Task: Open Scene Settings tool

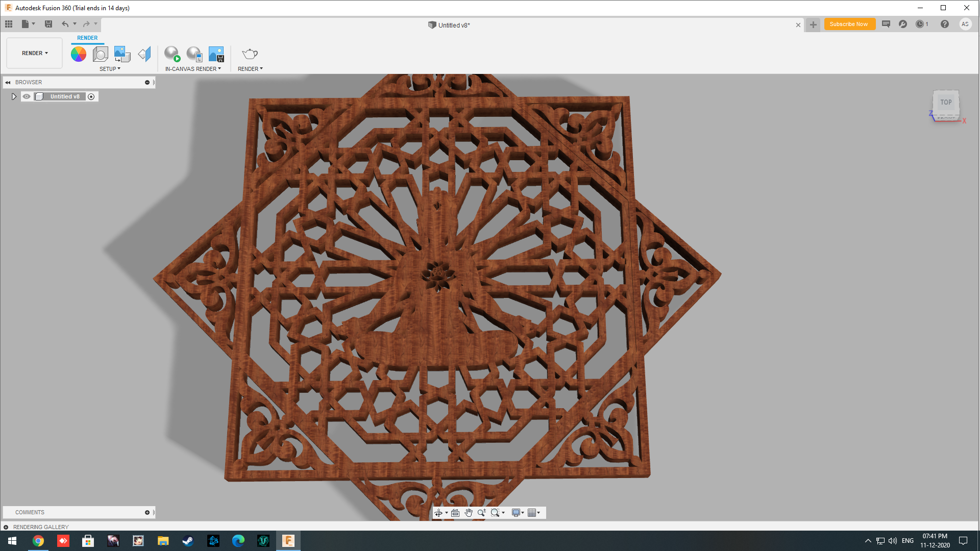Action: 101,54
